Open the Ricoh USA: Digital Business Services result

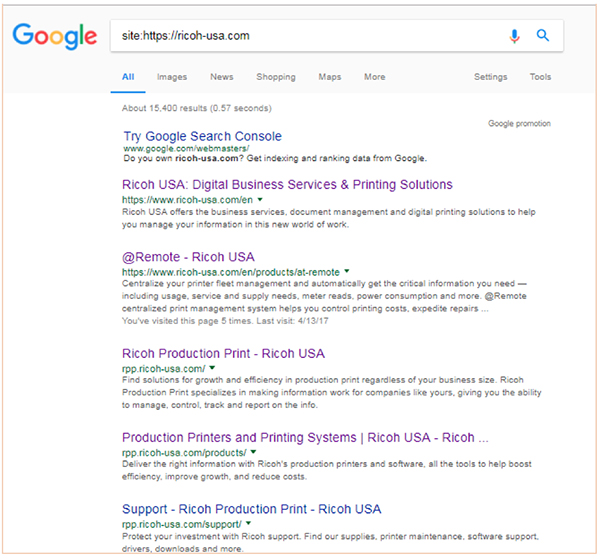[287, 185]
